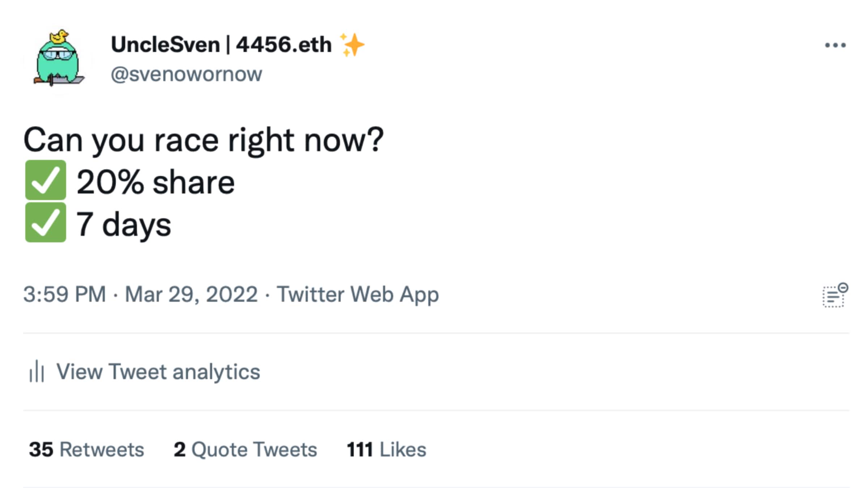Open View Tweet analytics
Image resolution: width=868 pixels, height=488 pixels.
(158, 372)
